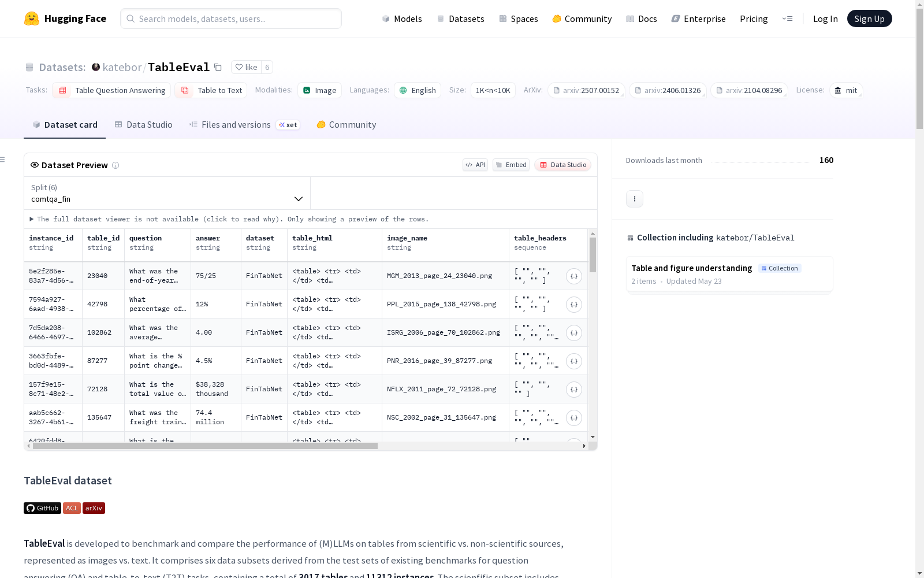
Task: Open the katebor profile link
Action: click(122, 67)
